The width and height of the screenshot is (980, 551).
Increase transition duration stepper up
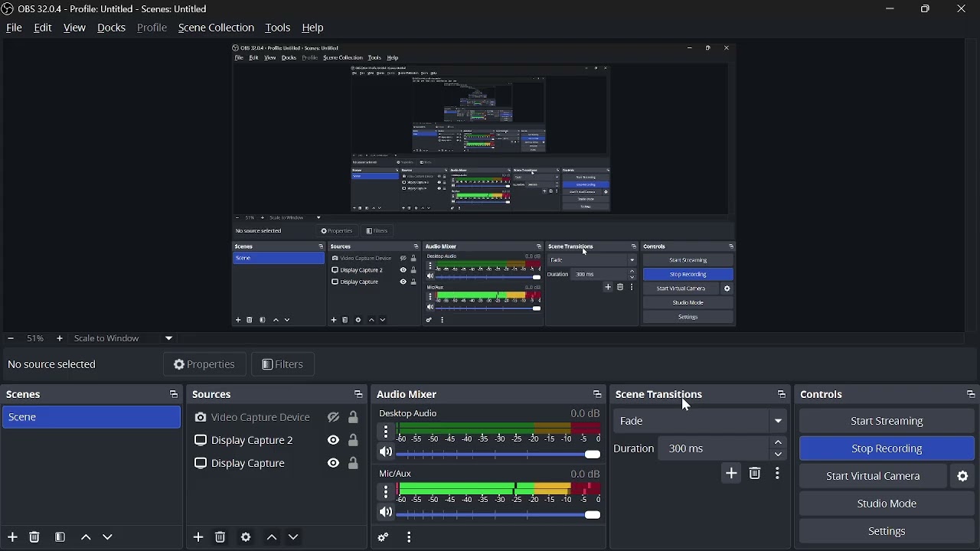(779, 443)
